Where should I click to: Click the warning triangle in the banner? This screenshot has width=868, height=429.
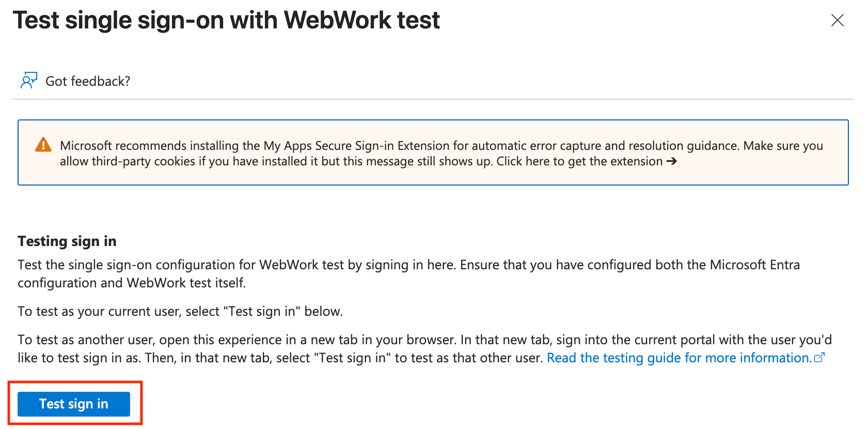[x=43, y=145]
